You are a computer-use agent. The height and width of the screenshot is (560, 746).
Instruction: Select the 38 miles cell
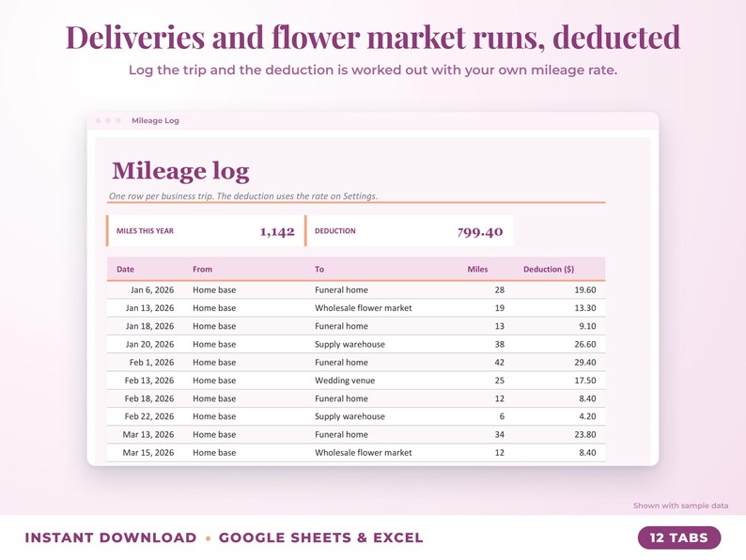point(499,344)
